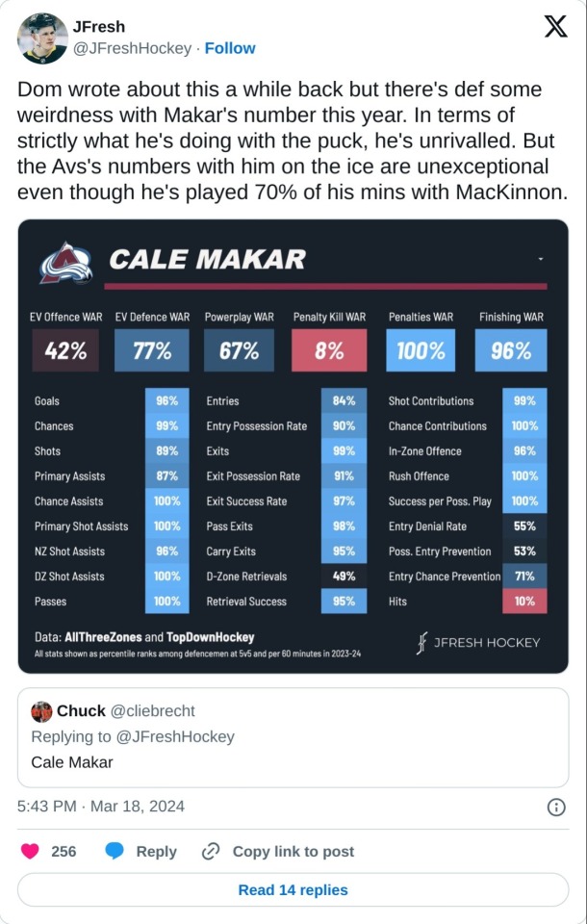
Task: Click Chuck's small avatar in quoted tweet
Action: [x=41, y=711]
